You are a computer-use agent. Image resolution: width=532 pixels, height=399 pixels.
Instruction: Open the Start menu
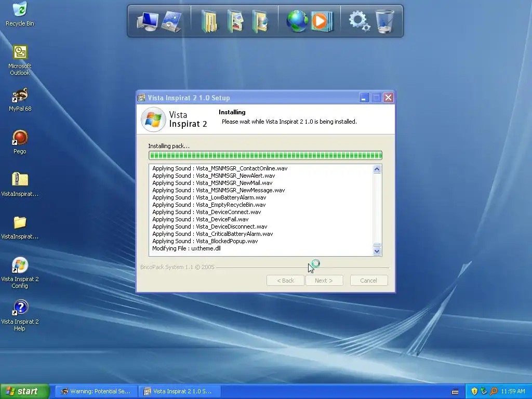24,392
